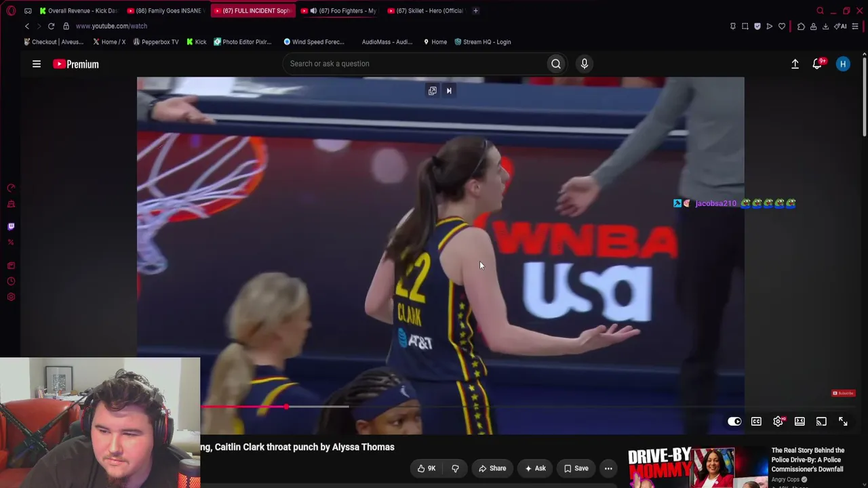Go to YouTube Premium home logo

pos(76,64)
